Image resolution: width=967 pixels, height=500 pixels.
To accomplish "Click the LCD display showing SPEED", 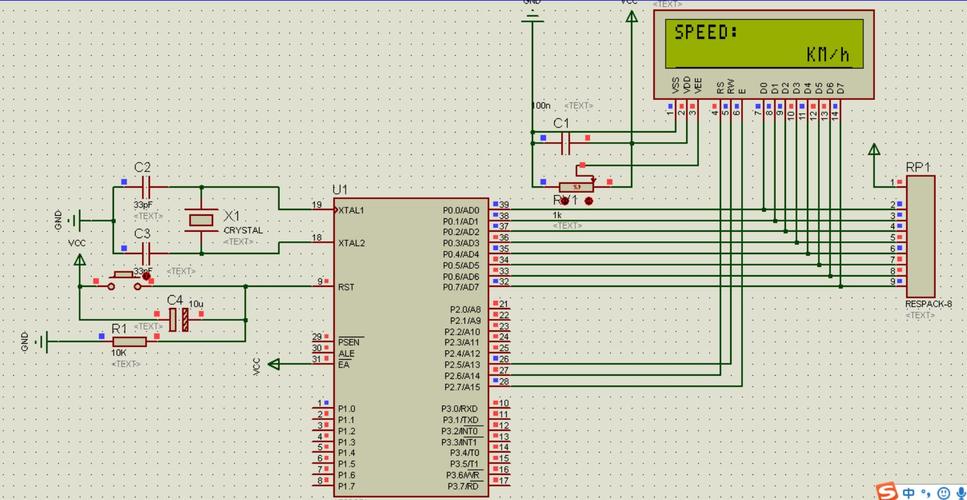I will click(x=764, y=54).
